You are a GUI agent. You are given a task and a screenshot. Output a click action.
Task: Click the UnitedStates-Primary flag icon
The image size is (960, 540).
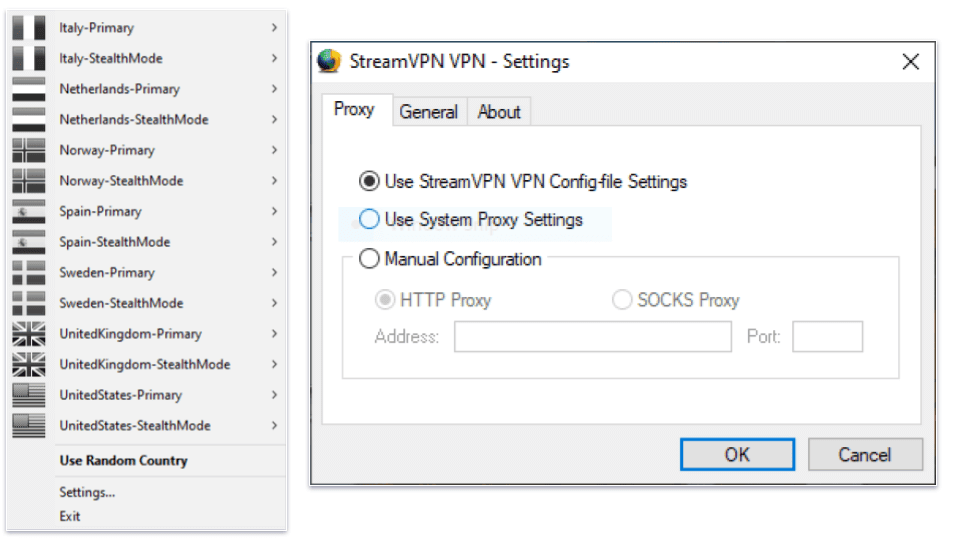coord(29,395)
